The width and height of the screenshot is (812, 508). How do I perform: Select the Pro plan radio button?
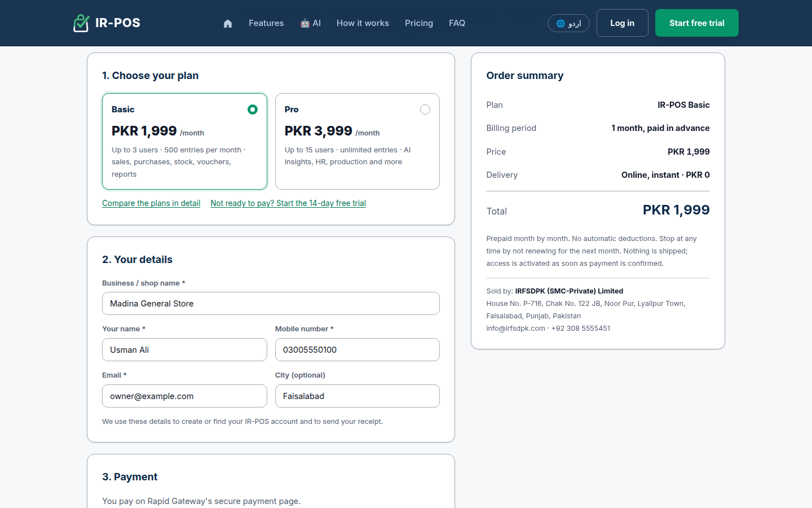pyautogui.click(x=425, y=110)
